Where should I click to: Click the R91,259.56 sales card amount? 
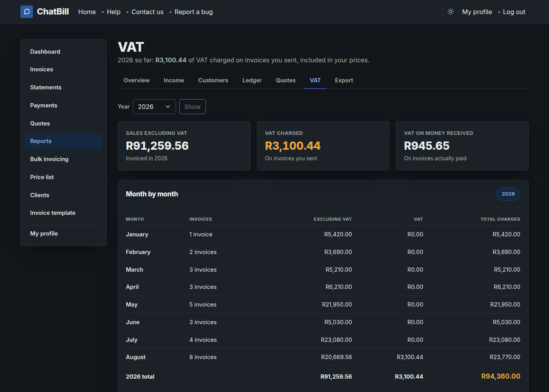157,146
